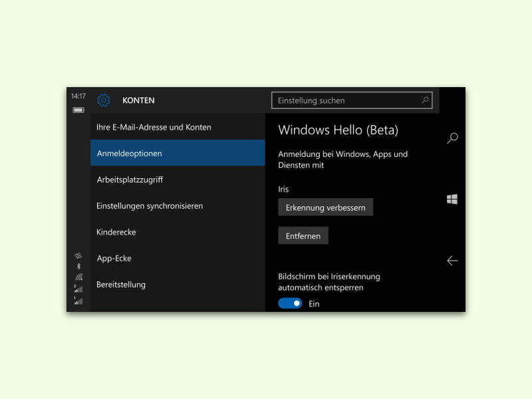This screenshot has width=532, height=399.
Task: Click the Iris label
Action: point(283,189)
